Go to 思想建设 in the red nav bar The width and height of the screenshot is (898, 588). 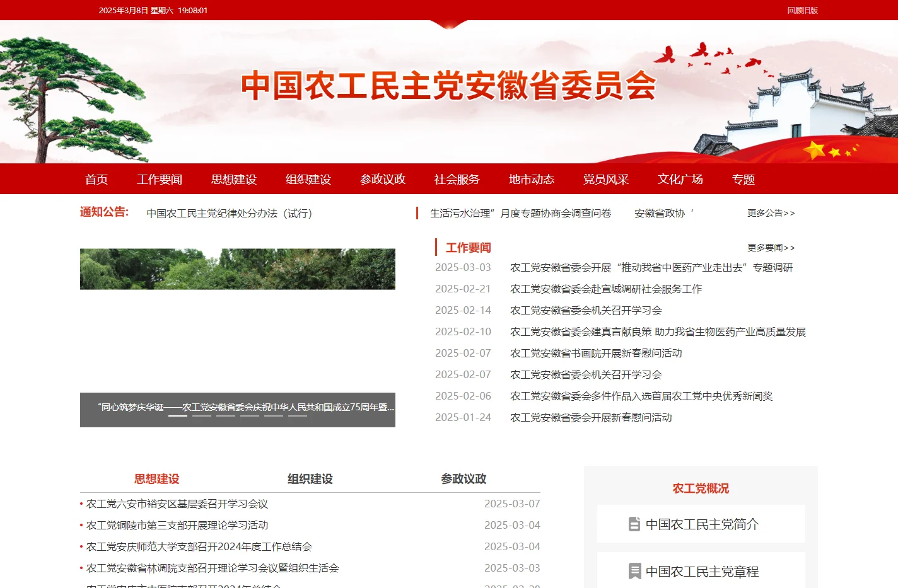[234, 180]
